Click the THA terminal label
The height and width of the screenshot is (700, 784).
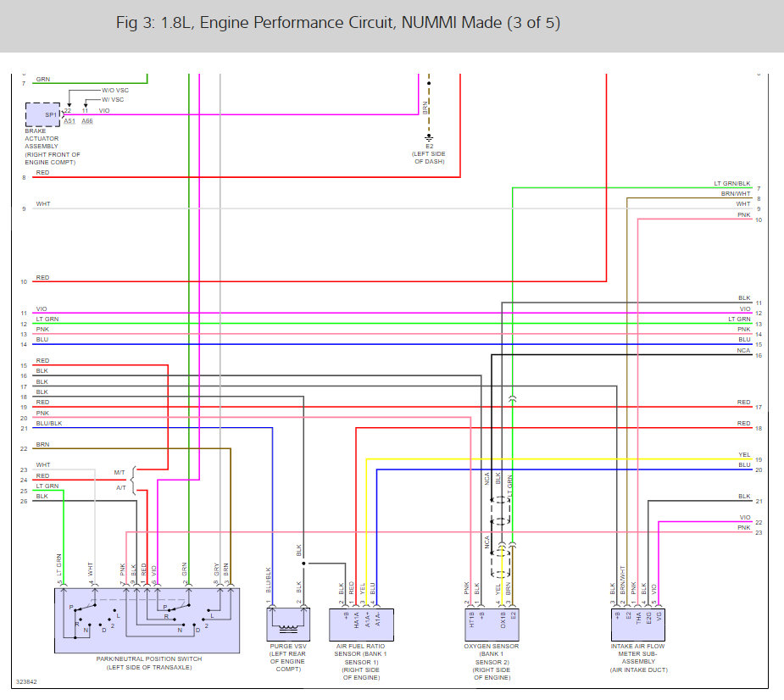[x=638, y=619]
